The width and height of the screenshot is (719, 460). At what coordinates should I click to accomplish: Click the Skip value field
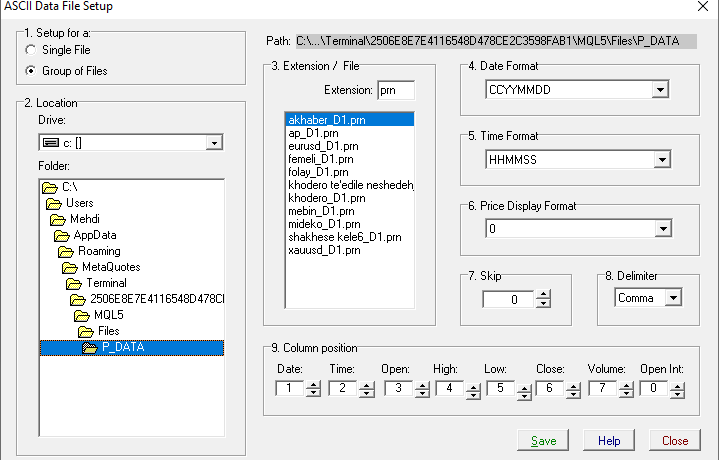[x=509, y=299]
